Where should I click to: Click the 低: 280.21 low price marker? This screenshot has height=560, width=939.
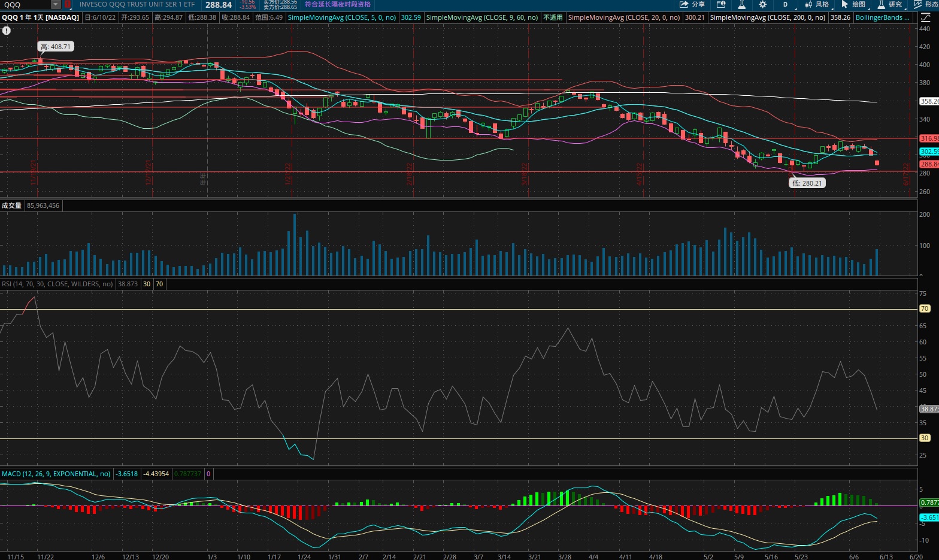click(807, 183)
